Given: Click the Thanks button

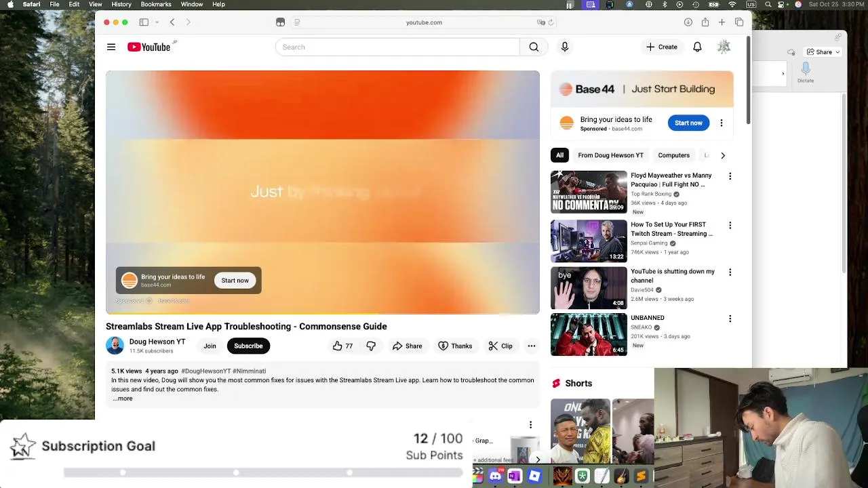Looking at the screenshot, I should point(455,346).
